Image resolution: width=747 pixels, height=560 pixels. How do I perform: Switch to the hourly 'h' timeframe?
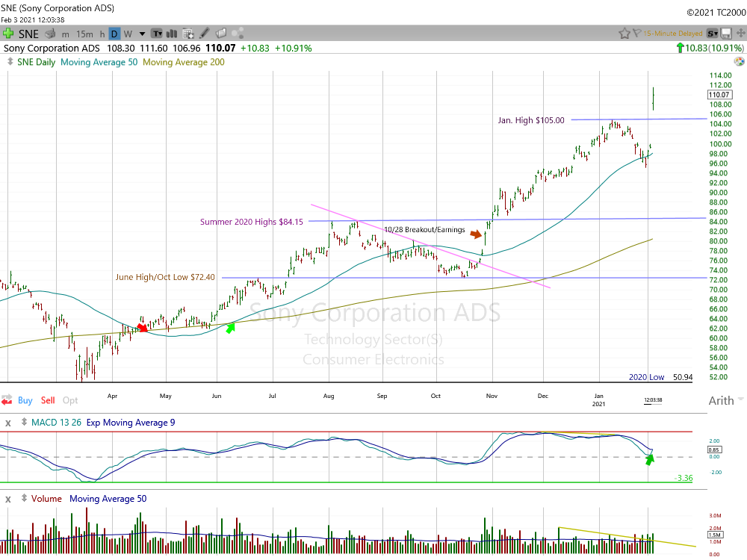pos(102,34)
